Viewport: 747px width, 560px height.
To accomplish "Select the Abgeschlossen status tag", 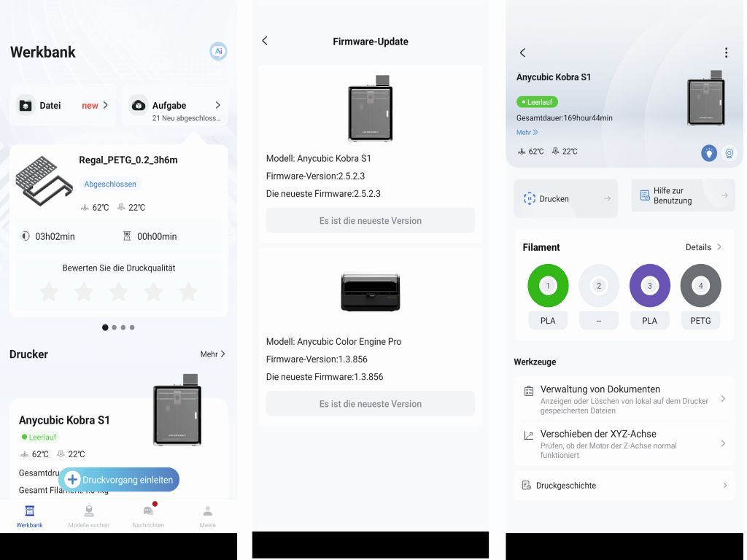I will (x=110, y=184).
